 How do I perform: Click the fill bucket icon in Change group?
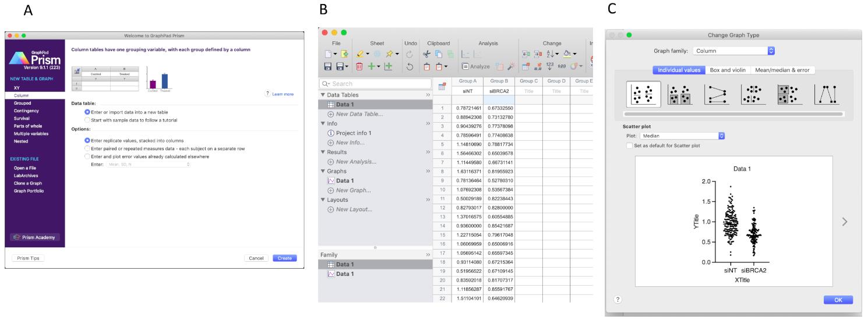567,54
